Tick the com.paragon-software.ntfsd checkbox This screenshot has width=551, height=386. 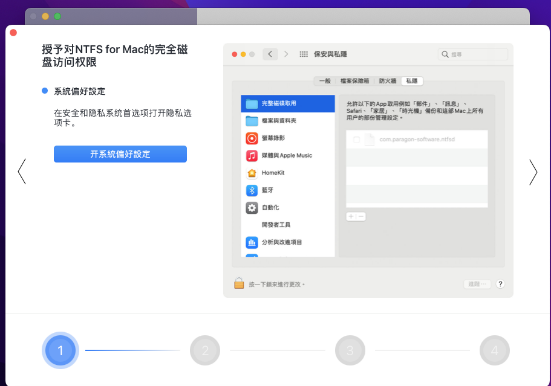(356, 140)
